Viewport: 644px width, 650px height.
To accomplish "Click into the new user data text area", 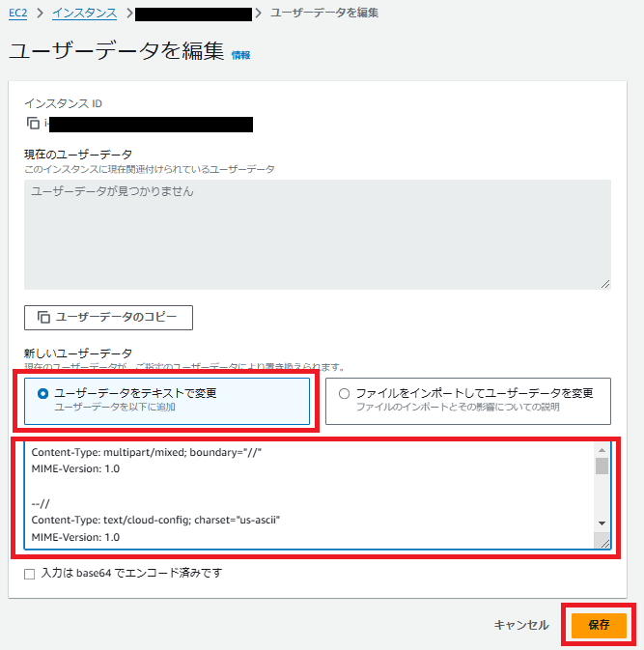I will coord(309,495).
